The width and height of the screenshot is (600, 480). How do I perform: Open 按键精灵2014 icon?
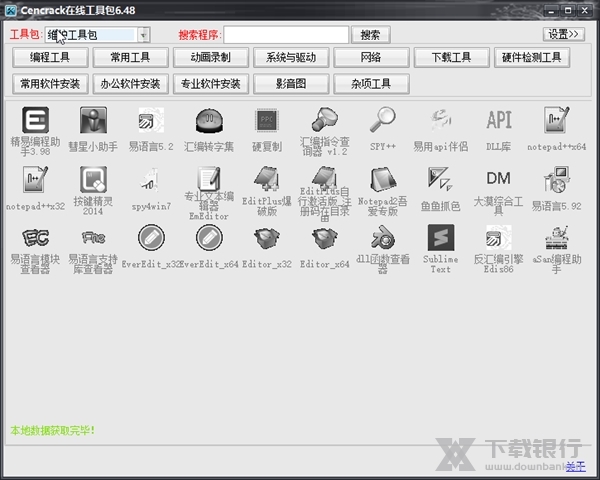click(x=93, y=179)
